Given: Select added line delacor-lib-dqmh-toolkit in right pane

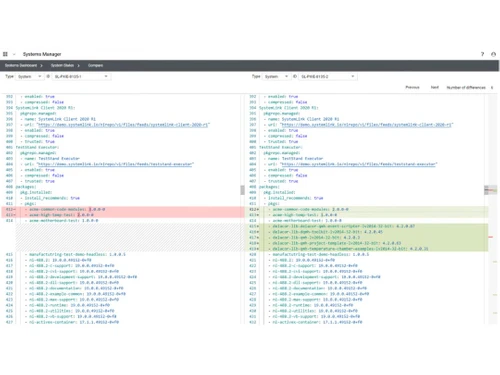Looking at the screenshot, I should (x=367, y=232).
